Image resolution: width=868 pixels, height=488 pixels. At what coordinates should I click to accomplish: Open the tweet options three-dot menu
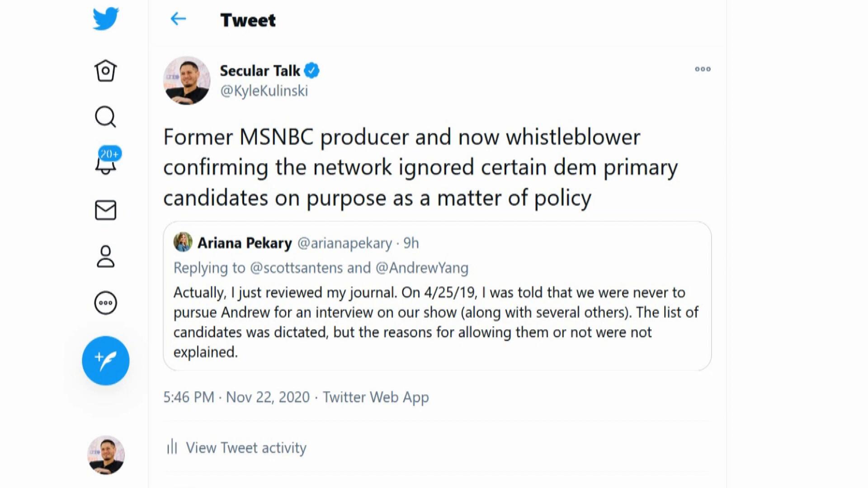click(x=703, y=69)
